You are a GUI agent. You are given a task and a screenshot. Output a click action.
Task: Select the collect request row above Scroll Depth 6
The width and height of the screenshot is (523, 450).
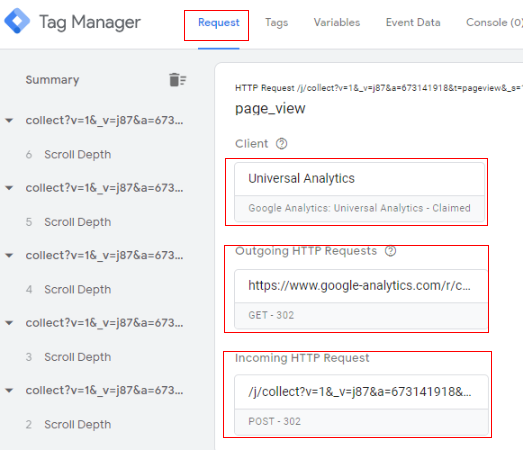(104, 120)
